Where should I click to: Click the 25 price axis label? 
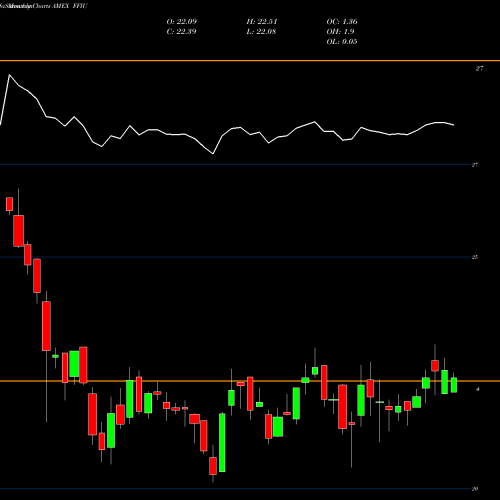coord(475,257)
